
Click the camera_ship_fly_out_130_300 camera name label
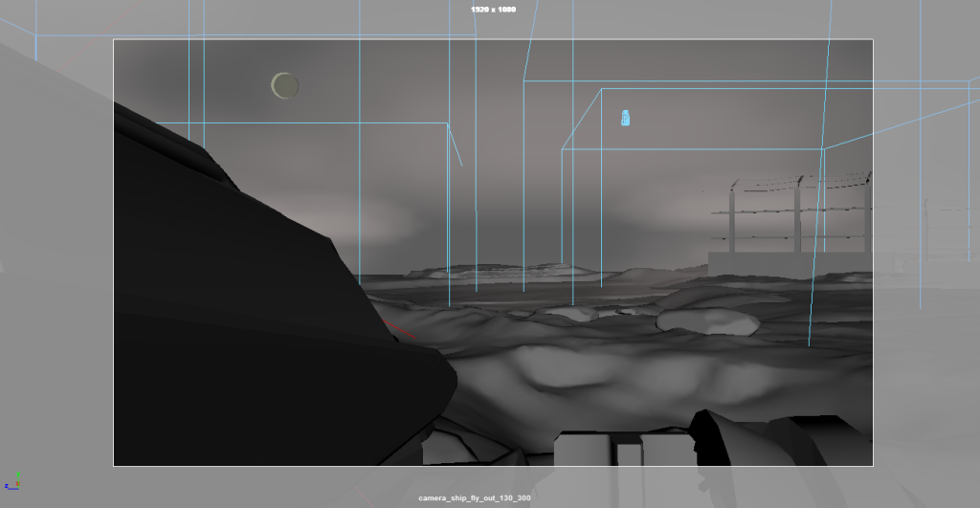pos(475,498)
